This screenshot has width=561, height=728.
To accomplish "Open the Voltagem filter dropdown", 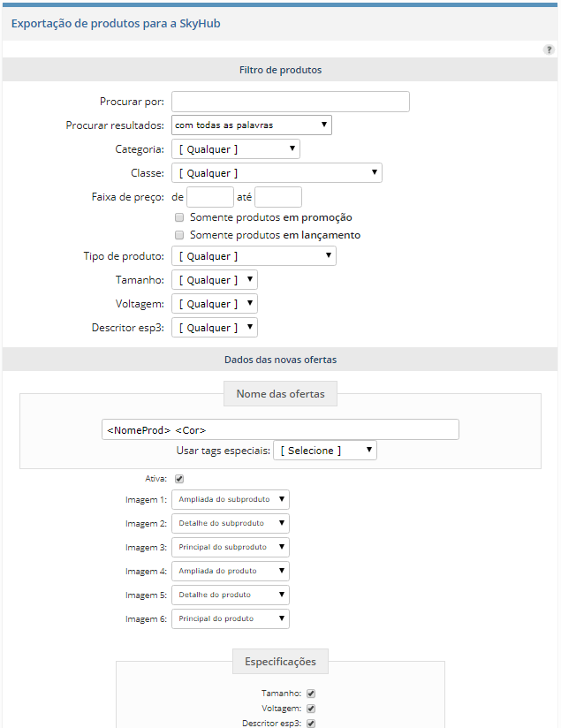I will [215, 304].
